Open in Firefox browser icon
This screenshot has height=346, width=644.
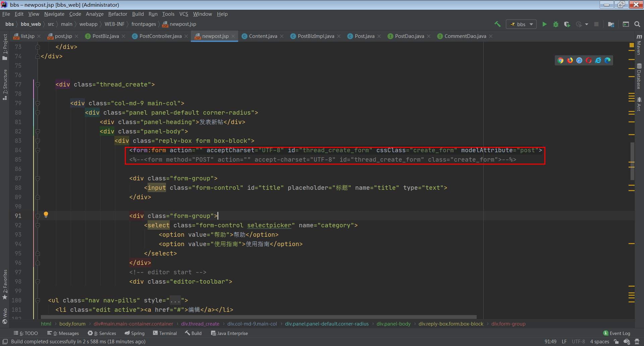pos(570,60)
